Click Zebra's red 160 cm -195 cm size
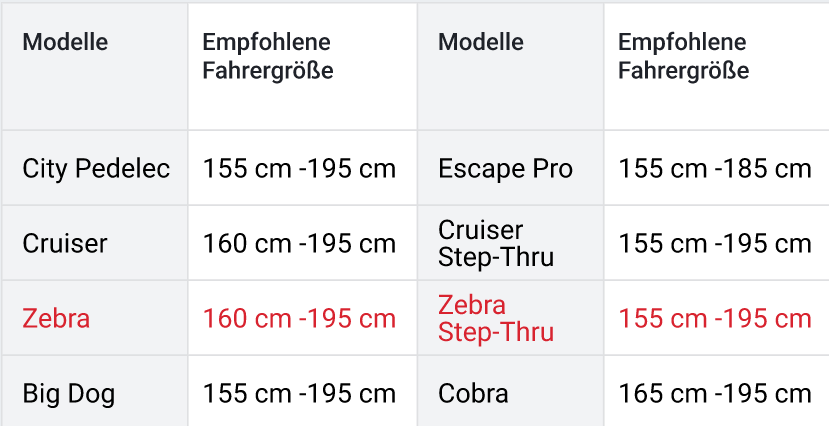Image resolution: width=829 pixels, height=426 pixels. tap(299, 319)
